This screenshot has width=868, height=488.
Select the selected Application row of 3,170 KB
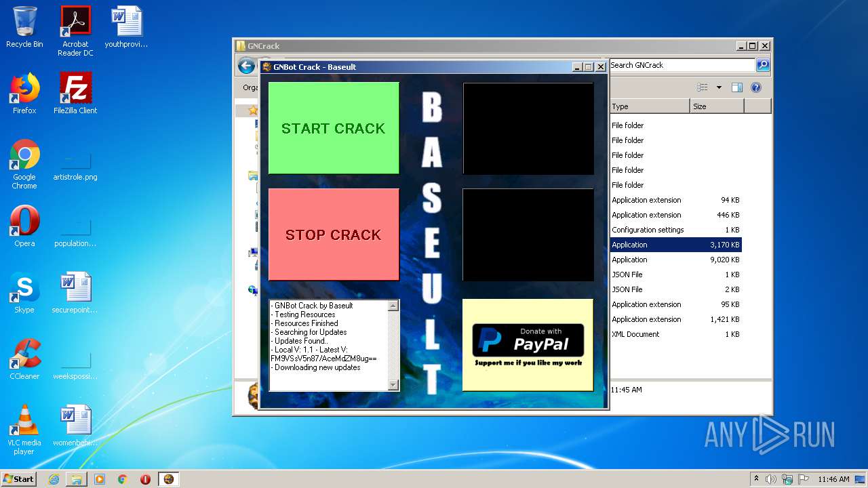675,245
